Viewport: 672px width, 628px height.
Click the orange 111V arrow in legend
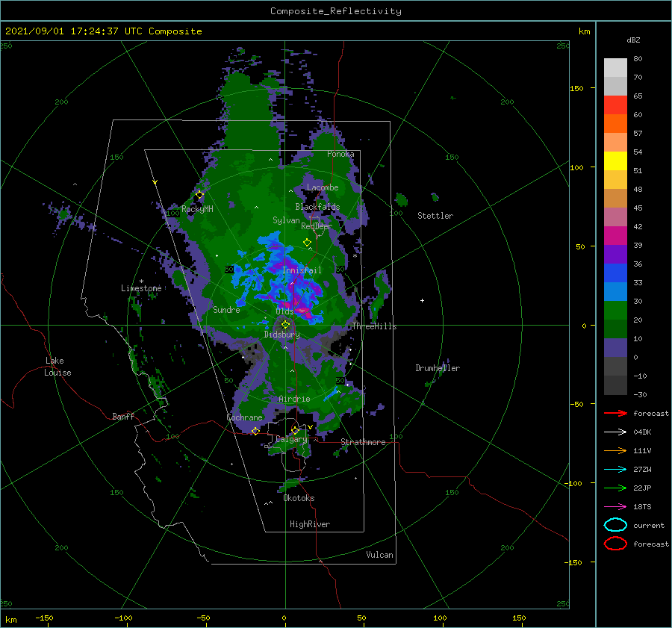tap(616, 450)
